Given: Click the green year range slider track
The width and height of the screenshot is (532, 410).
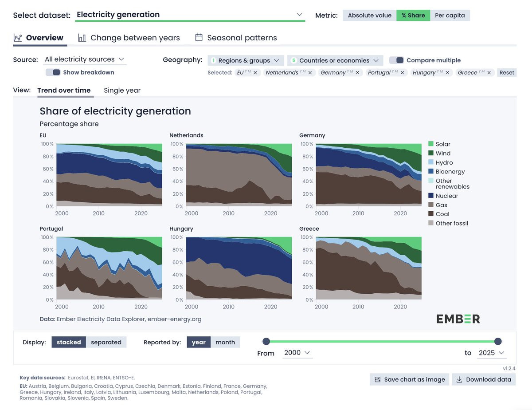Looking at the screenshot, I should (x=382, y=341).
